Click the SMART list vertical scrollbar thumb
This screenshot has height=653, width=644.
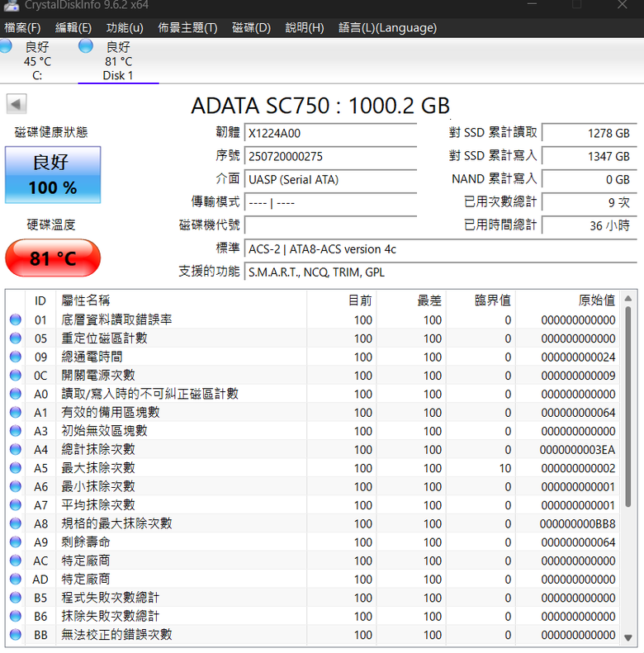click(x=628, y=407)
